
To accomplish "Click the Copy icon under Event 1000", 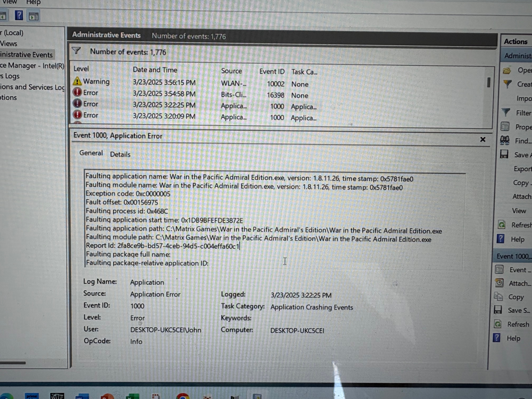I will 498,297.
